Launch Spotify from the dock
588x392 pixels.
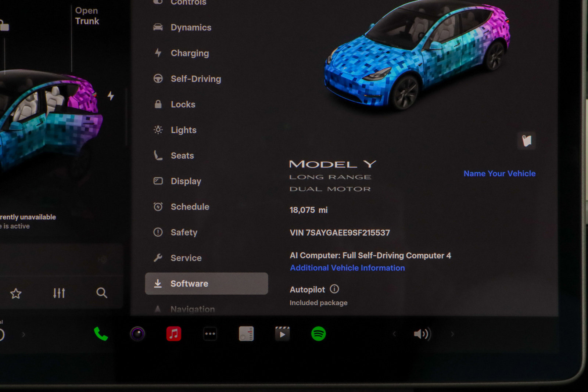tap(318, 334)
